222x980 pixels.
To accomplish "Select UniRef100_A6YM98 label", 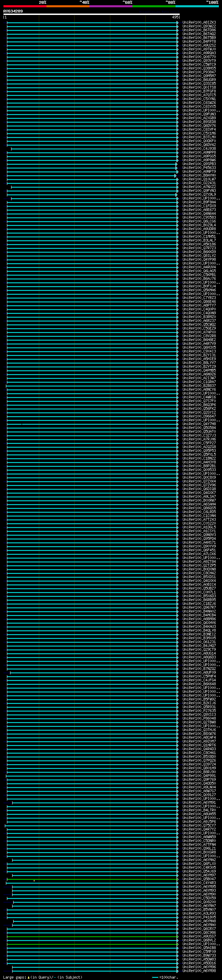I will (x=199, y=971).
